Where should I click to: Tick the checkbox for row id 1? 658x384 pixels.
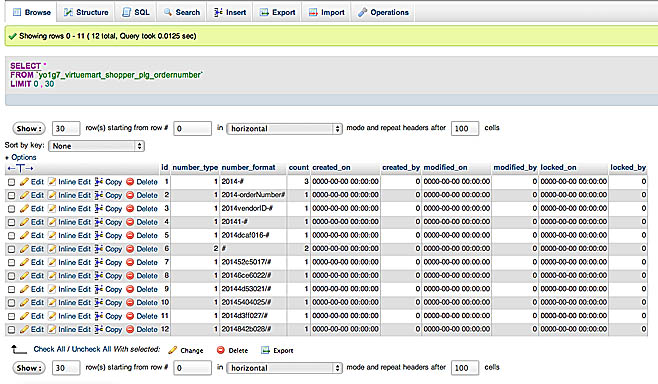(11, 182)
